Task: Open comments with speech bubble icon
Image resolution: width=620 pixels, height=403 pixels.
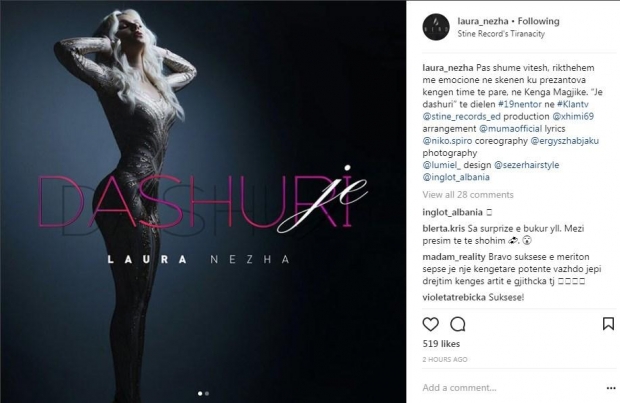Action: [457, 324]
